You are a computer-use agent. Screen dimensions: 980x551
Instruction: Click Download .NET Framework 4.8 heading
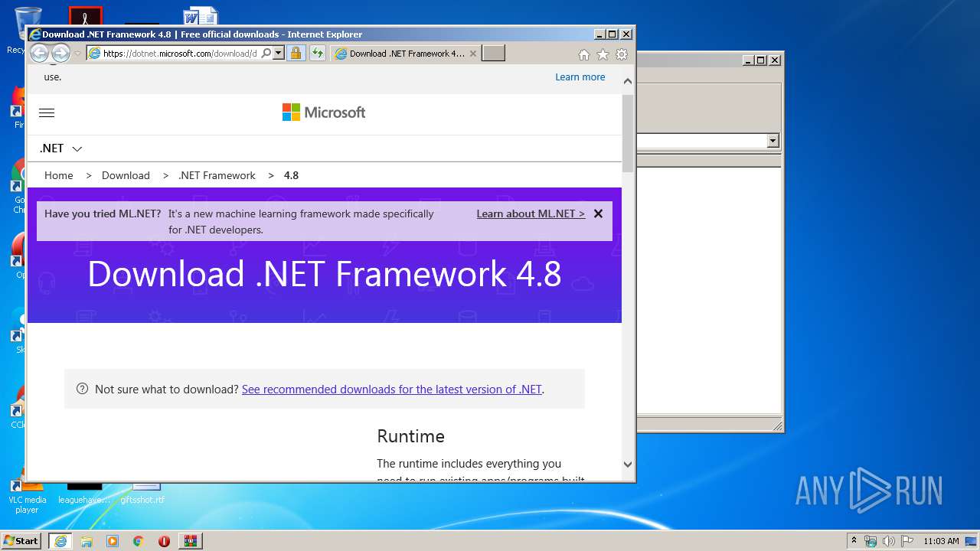[x=325, y=274]
